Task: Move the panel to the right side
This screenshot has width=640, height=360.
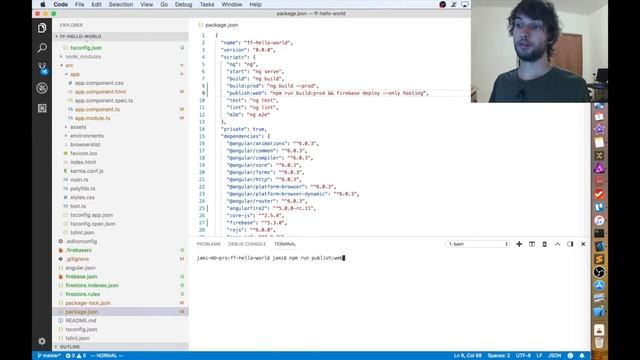Action: click(570, 244)
